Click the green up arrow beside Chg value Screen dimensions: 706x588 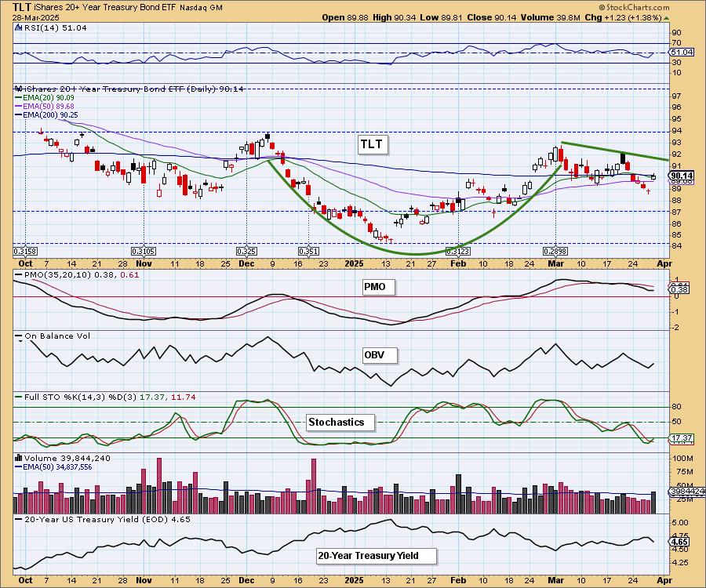click(667, 17)
